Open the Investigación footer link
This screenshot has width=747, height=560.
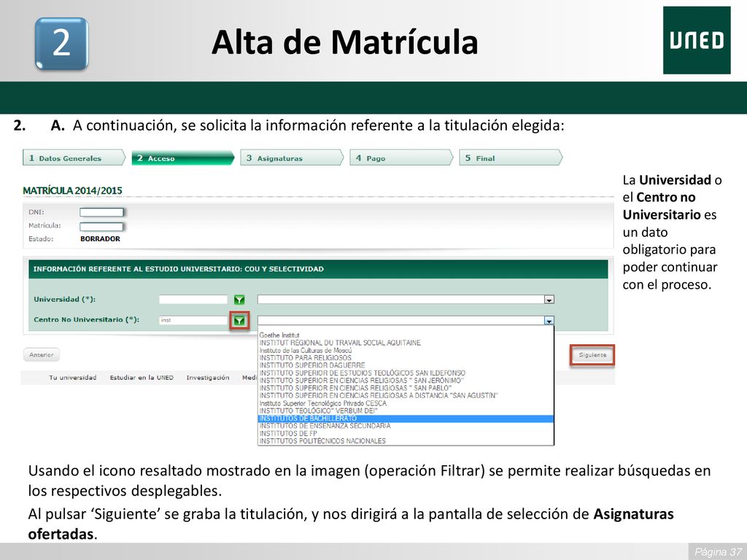(x=208, y=378)
